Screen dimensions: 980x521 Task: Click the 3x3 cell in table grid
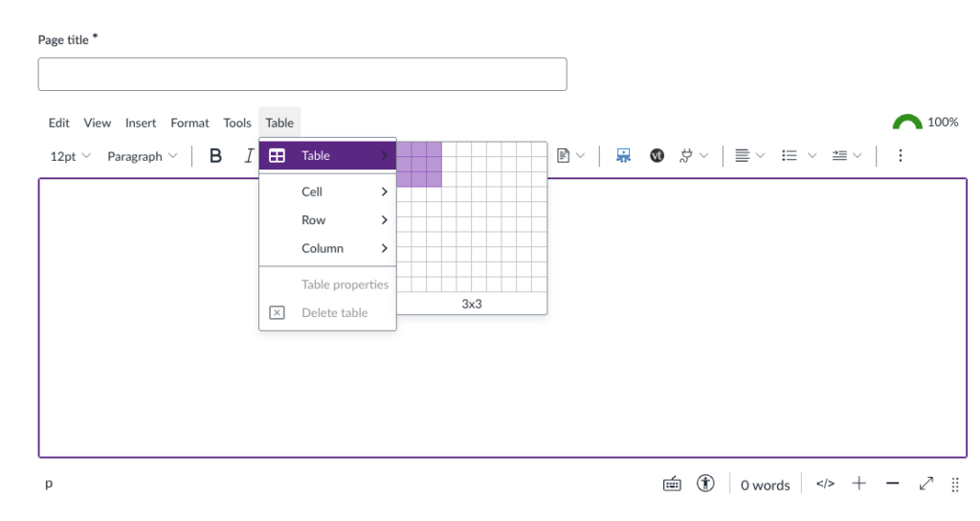click(x=434, y=179)
